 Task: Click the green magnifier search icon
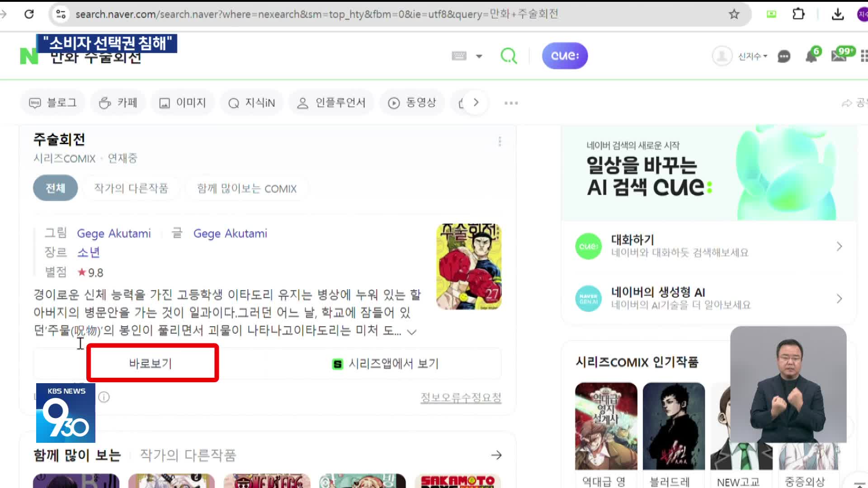[509, 56]
